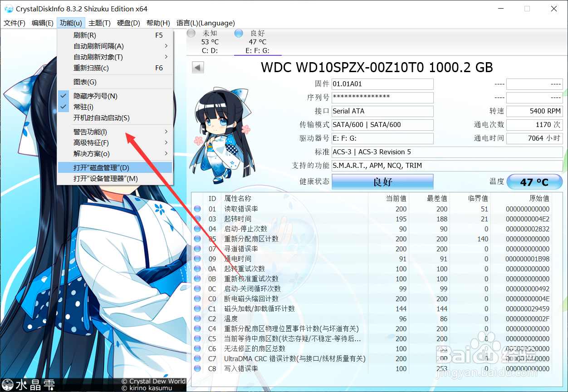Choose 重新扫描(c) from the menu
This screenshot has width=568, height=392.
115,68
